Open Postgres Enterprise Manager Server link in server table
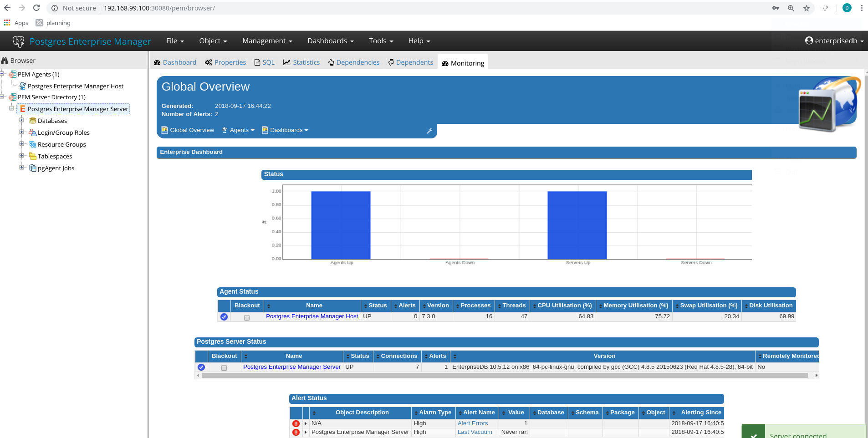 tap(292, 367)
